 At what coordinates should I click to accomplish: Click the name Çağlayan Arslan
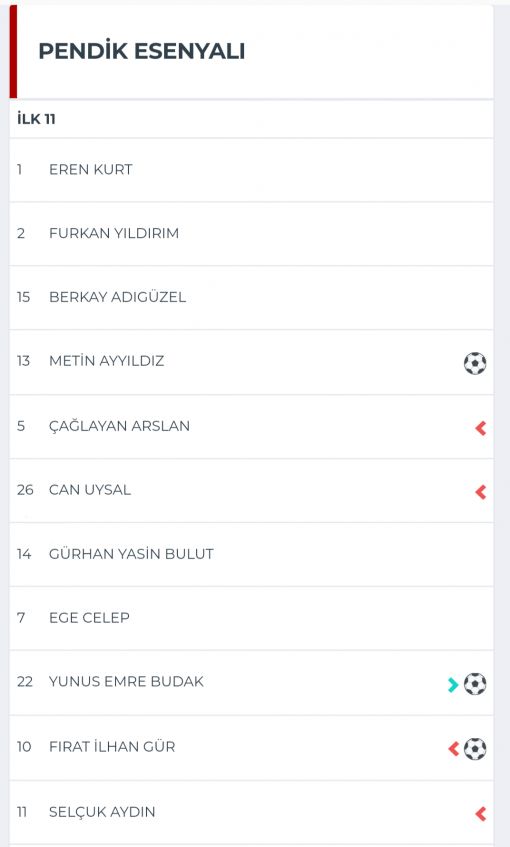point(119,426)
